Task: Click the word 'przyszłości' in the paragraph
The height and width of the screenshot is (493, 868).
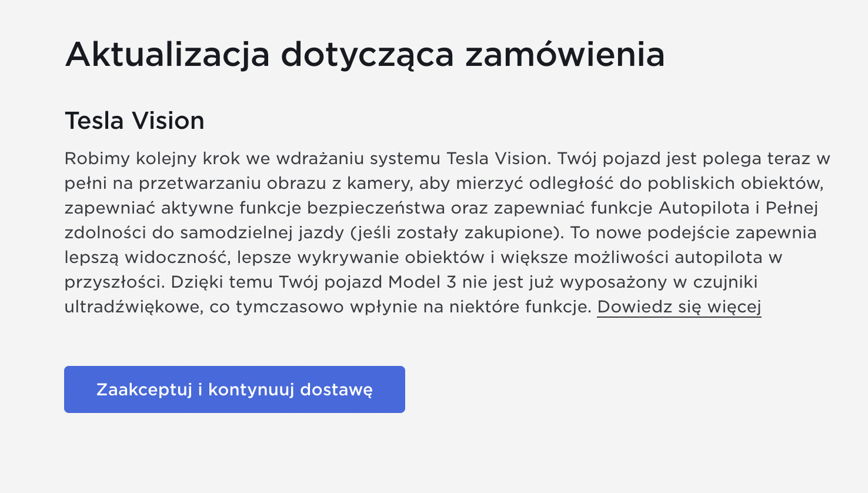Action: (114, 282)
